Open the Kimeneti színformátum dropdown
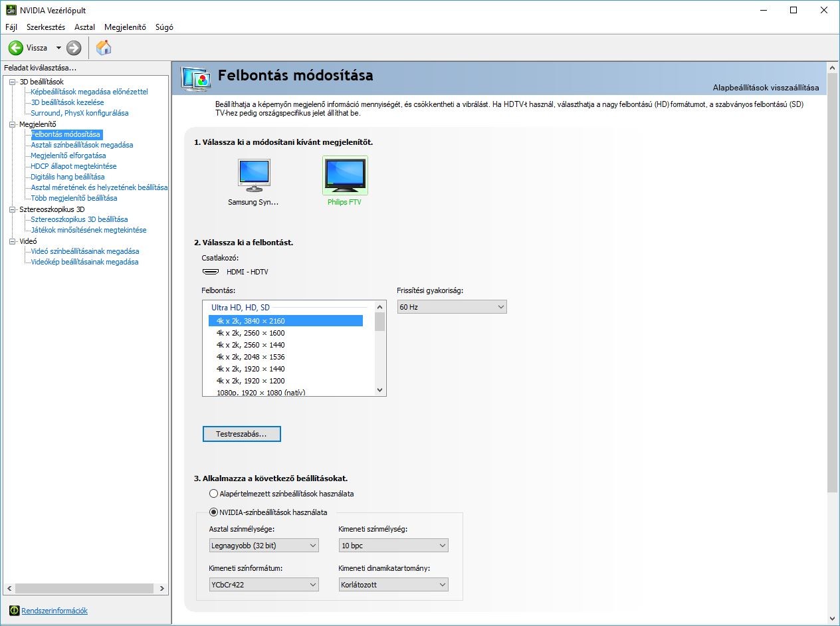Viewport: 840px width, 626px height. coord(264,585)
